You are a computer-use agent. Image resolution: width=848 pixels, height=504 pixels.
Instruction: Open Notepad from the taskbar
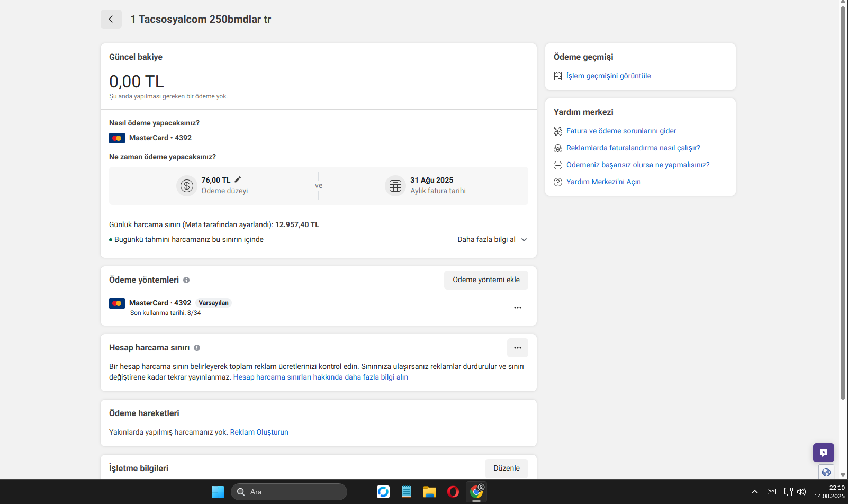tap(407, 492)
